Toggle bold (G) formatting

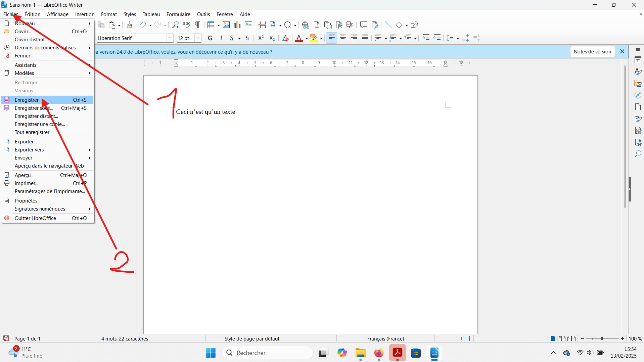pyautogui.click(x=210, y=38)
